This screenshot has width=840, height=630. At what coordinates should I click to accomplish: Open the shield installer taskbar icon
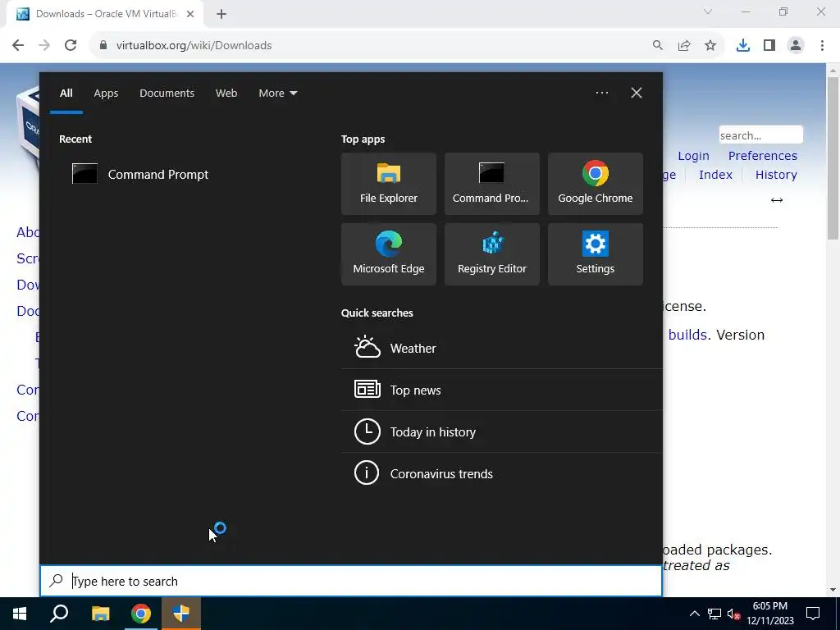(181, 614)
